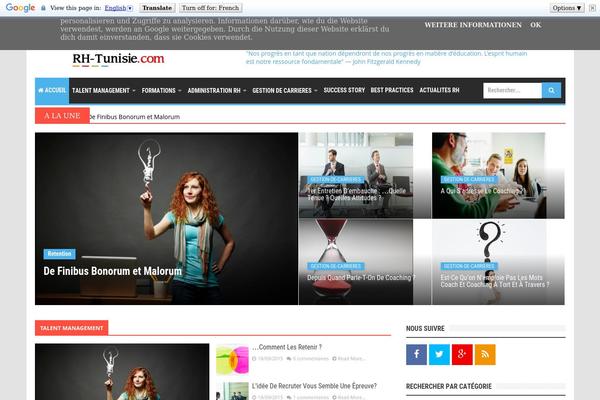
Task: Open the Actualites RH menu item
Action: pyautogui.click(x=439, y=90)
